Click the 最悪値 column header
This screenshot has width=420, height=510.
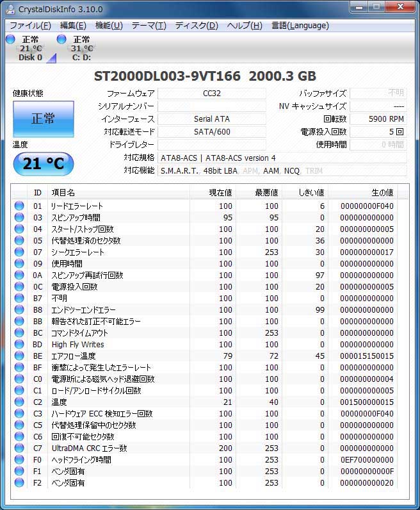[259, 193]
